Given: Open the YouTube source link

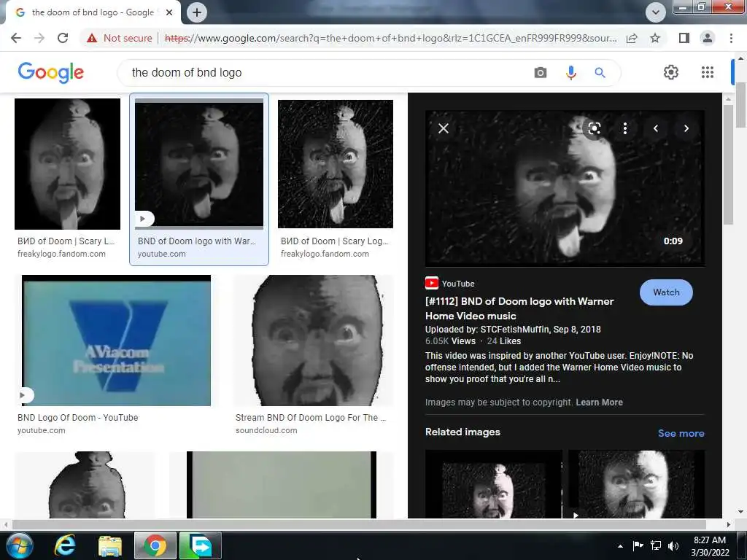Looking at the screenshot, I should pyautogui.click(x=449, y=284).
